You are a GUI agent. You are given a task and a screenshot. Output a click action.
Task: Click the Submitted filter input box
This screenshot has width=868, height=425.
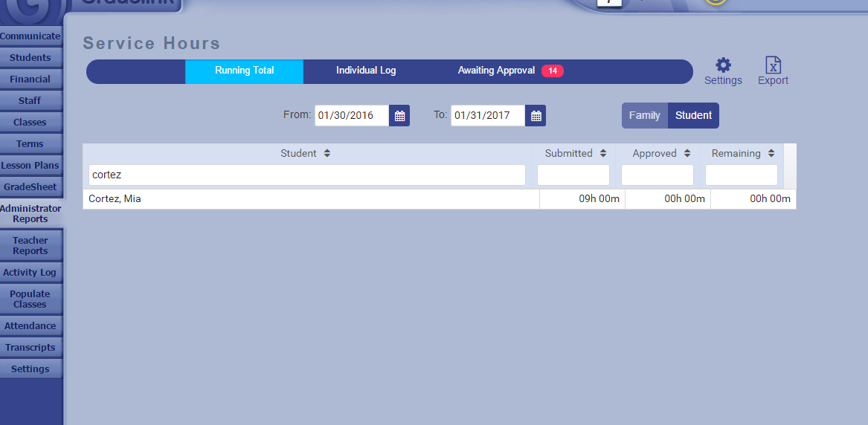[x=573, y=175]
